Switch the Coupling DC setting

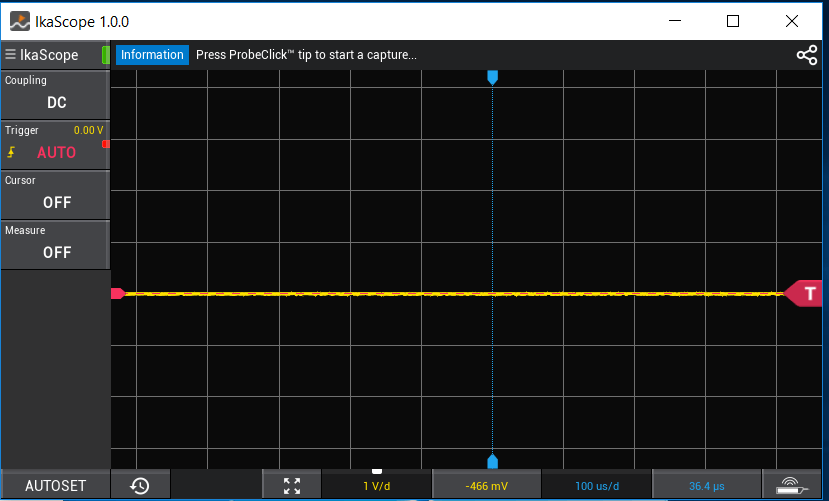(x=56, y=102)
